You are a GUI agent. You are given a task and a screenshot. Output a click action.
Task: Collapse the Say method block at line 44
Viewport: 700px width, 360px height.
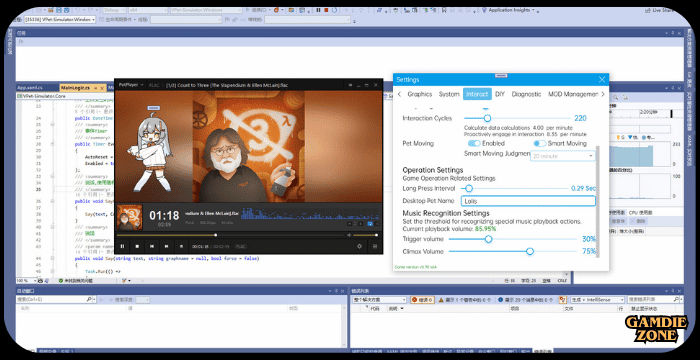53,259
